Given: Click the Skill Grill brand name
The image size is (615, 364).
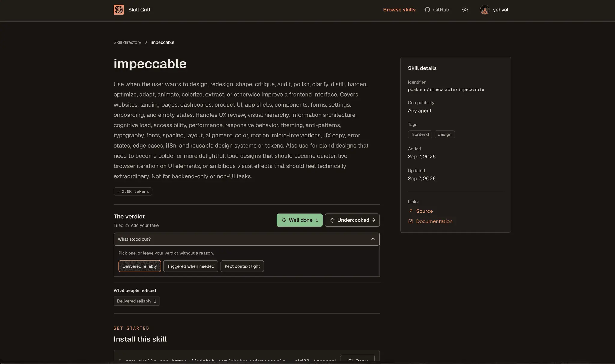Looking at the screenshot, I should (x=139, y=10).
